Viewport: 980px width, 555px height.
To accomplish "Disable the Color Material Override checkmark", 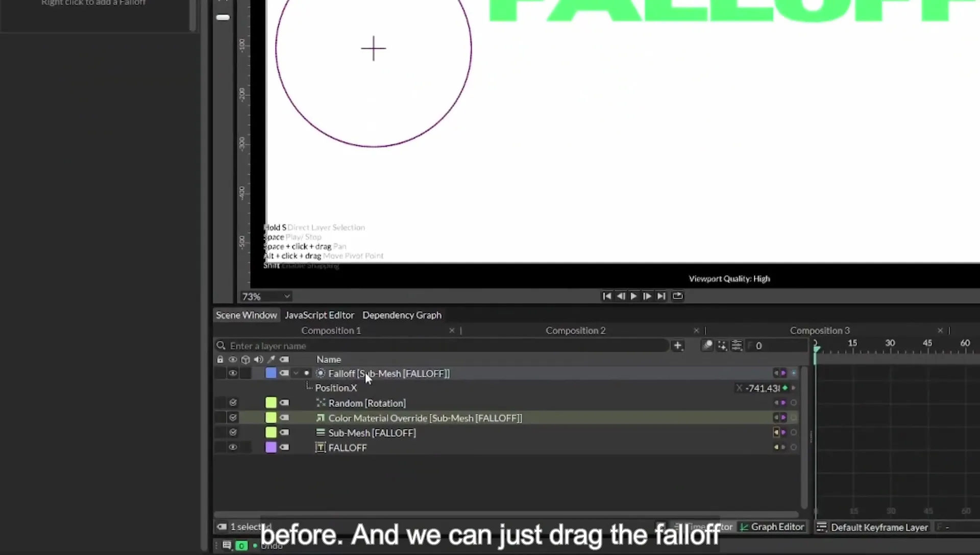I will [233, 418].
